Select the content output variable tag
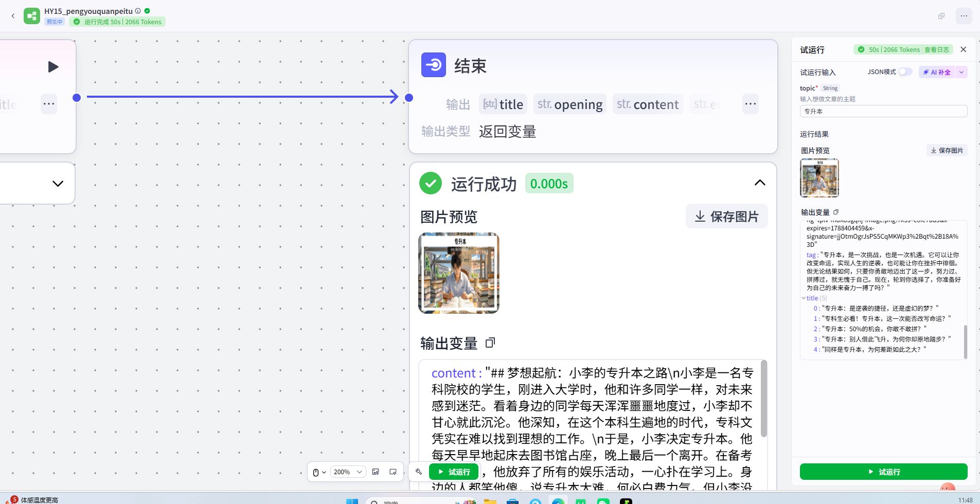 648,104
